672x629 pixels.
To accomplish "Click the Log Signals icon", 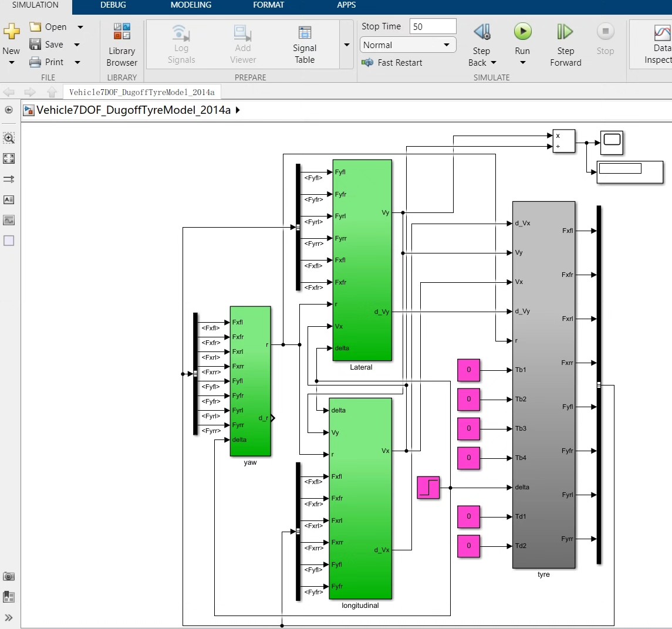I will pos(181,33).
